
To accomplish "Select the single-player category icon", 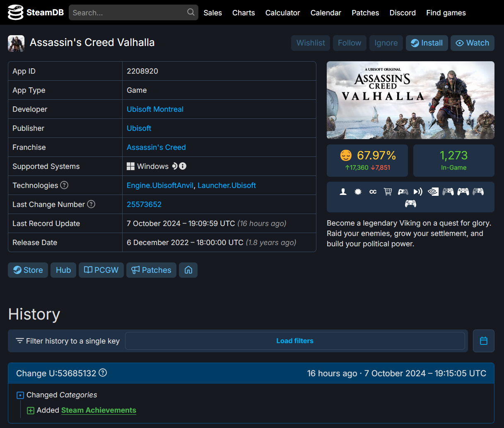I will coord(343,191).
